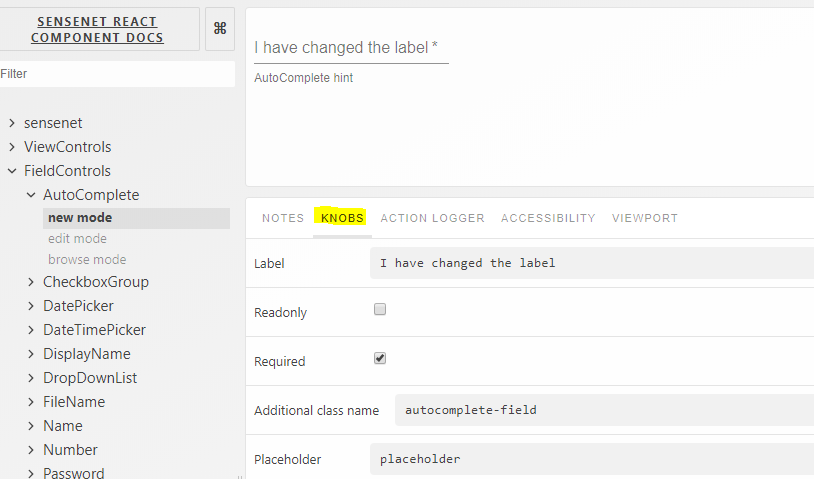Select the edit mode story
Screen dimensions: 814x479
[77, 239]
